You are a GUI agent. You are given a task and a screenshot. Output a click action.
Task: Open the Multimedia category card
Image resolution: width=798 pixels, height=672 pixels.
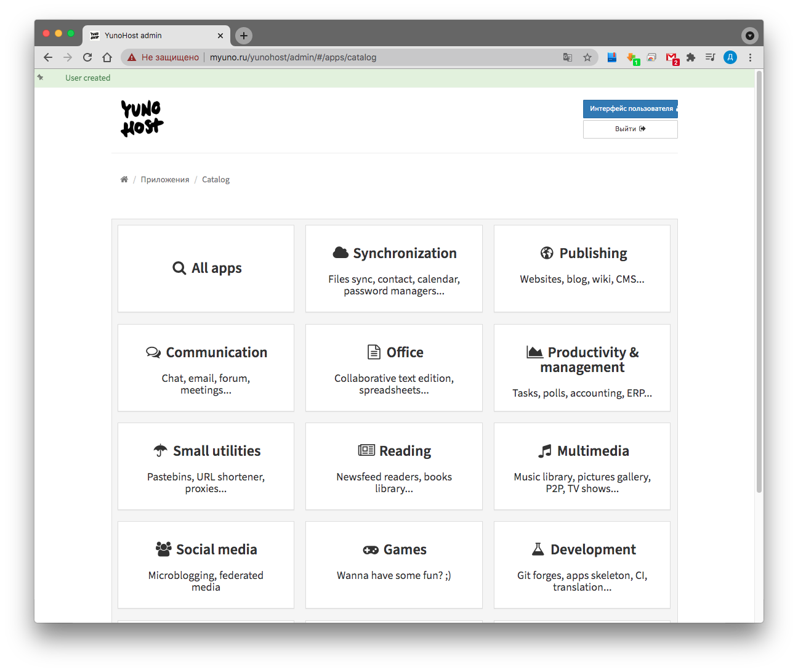(x=582, y=466)
